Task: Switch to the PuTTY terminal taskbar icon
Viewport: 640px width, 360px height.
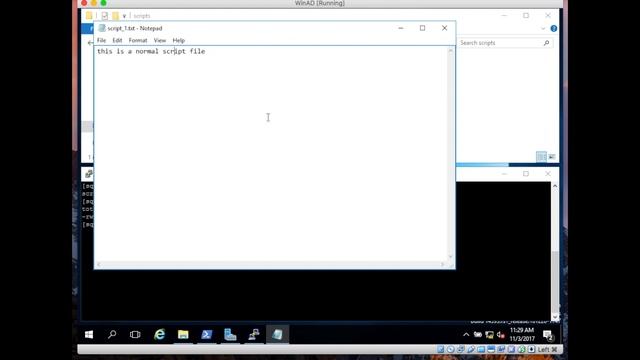Action: pos(254,335)
